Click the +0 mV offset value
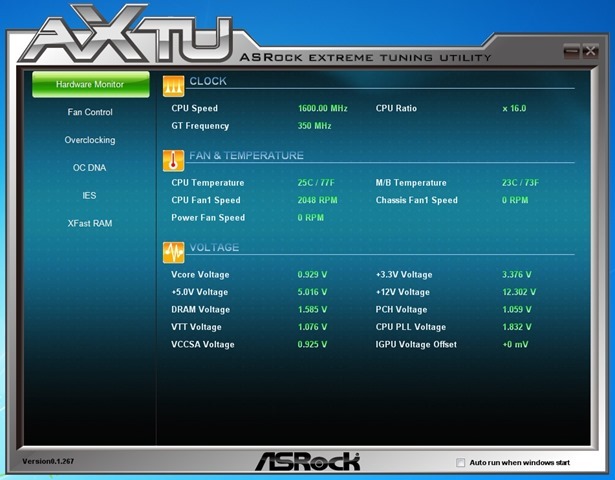 pos(515,345)
